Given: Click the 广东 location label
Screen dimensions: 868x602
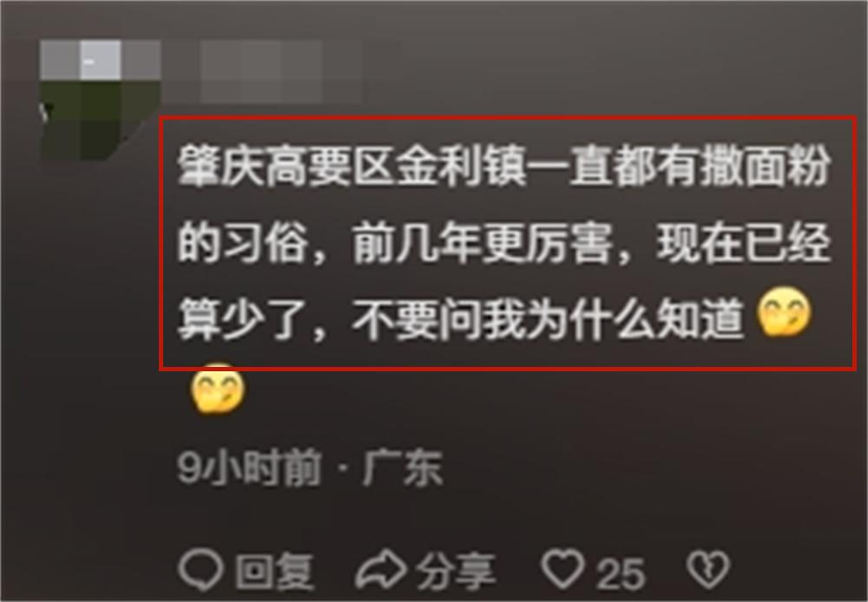Looking at the screenshot, I should point(402,468).
